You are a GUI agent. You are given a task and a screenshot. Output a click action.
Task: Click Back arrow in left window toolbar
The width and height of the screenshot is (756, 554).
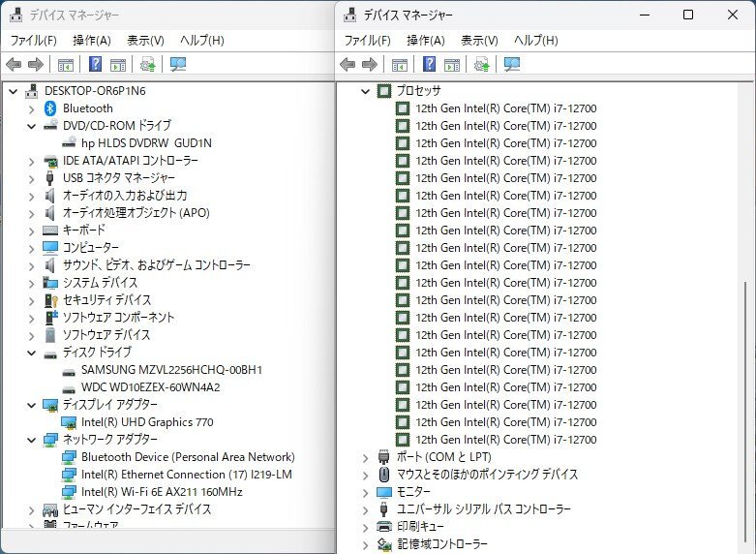14,64
